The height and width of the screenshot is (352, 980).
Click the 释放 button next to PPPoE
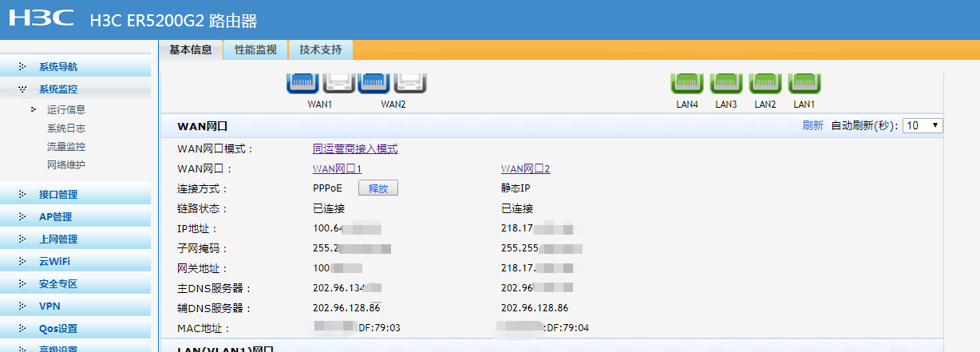[x=378, y=188]
